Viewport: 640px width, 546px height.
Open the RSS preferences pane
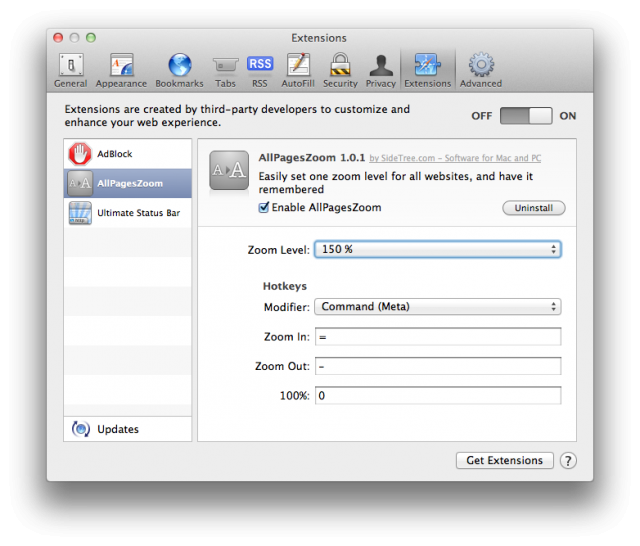[260, 70]
